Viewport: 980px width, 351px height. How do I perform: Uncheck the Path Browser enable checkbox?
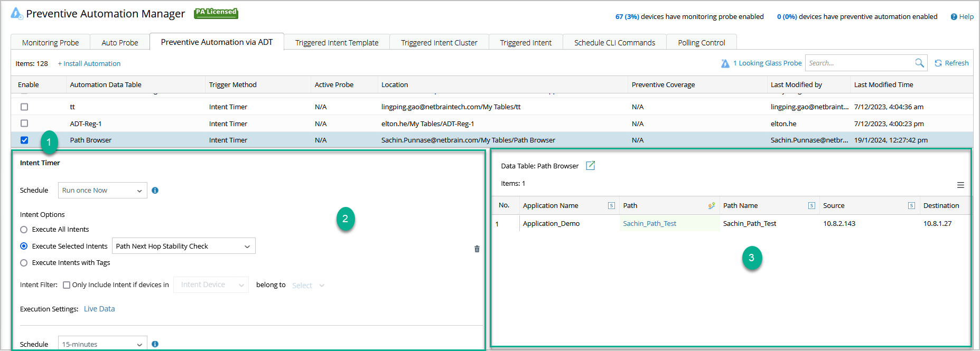[24, 140]
